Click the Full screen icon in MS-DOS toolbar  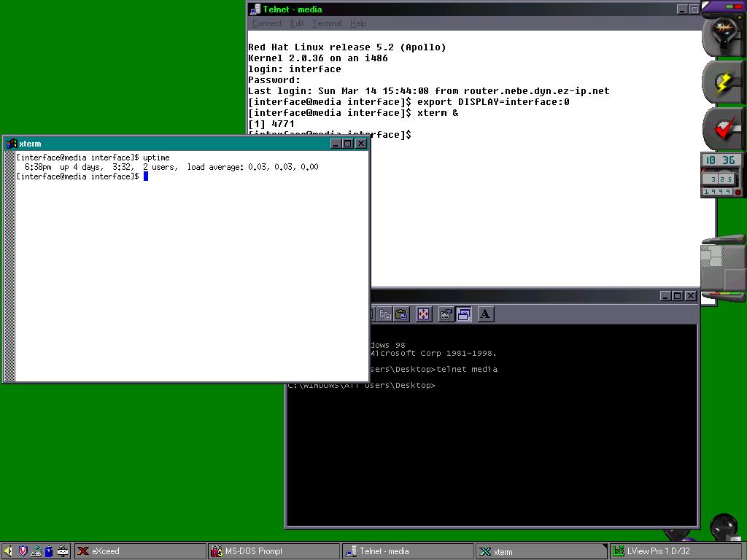424,314
